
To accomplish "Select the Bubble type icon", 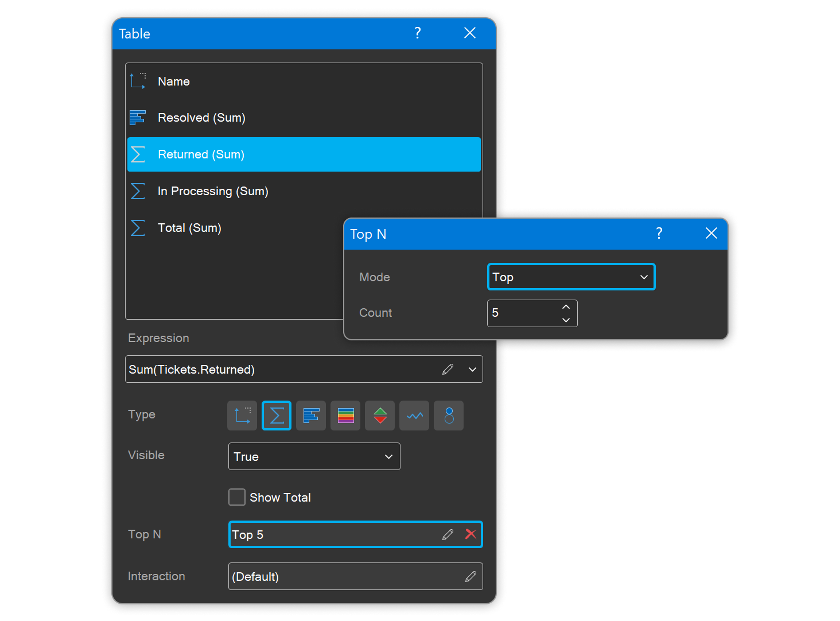I will [449, 416].
